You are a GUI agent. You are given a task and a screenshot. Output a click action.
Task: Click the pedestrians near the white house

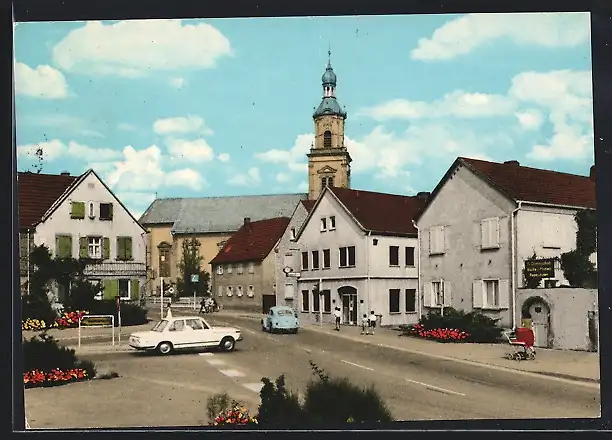(x=367, y=321)
